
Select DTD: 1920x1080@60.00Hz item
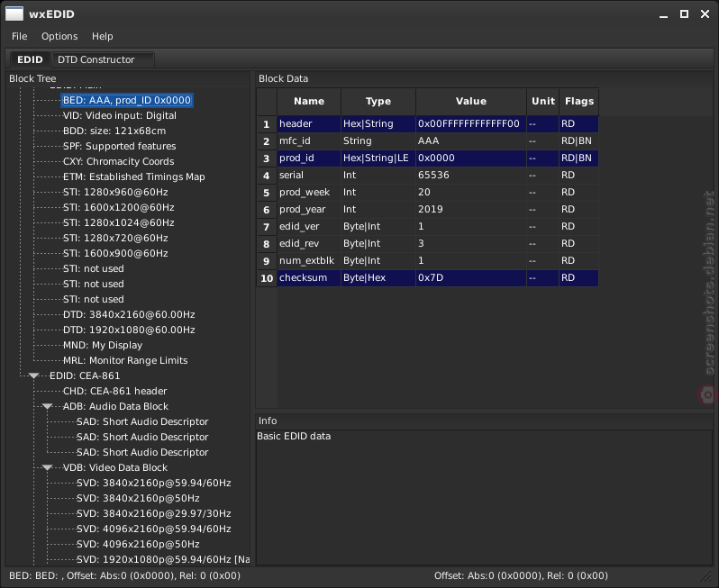coord(129,330)
